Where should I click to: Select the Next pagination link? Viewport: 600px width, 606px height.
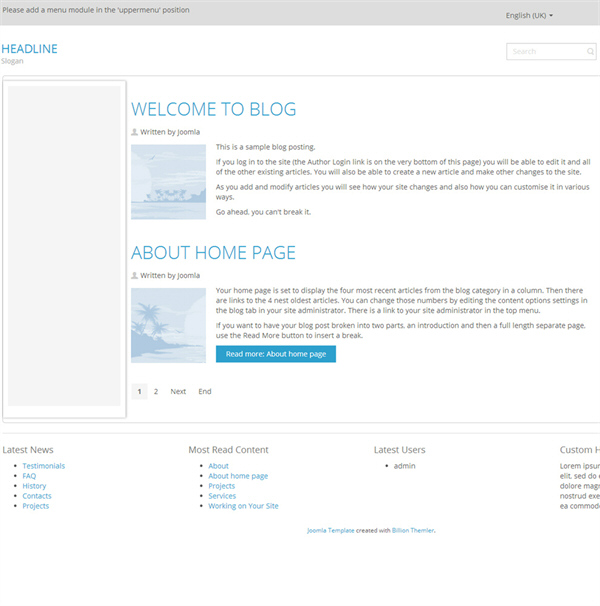178,392
